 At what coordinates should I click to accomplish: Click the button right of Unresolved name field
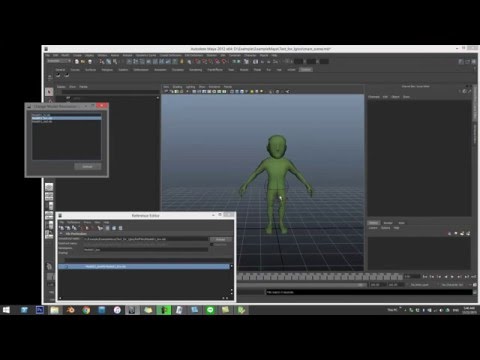220,239
